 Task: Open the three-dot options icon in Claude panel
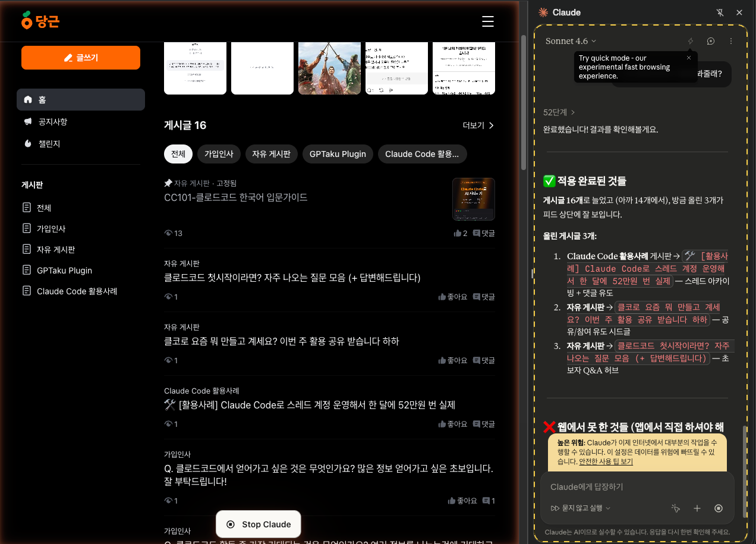coord(730,41)
